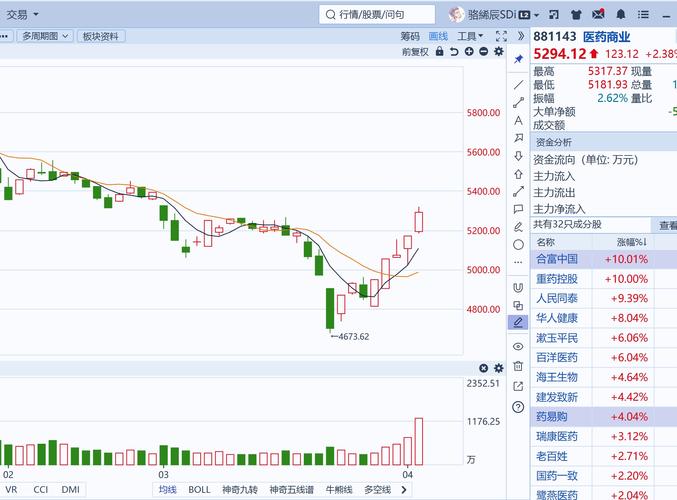Select the up arrow marker tool
Screen dimensions: 677x500
(x=519, y=174)
